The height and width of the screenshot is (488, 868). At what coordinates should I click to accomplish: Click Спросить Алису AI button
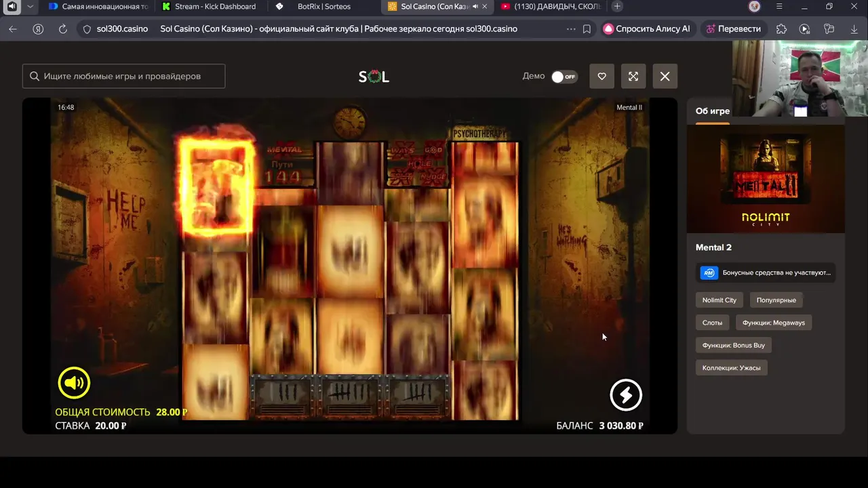tap(647, 29)
